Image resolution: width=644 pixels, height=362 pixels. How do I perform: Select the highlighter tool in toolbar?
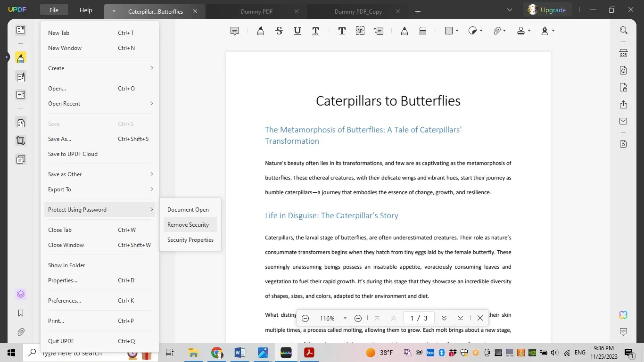click(x=260, y=31)
